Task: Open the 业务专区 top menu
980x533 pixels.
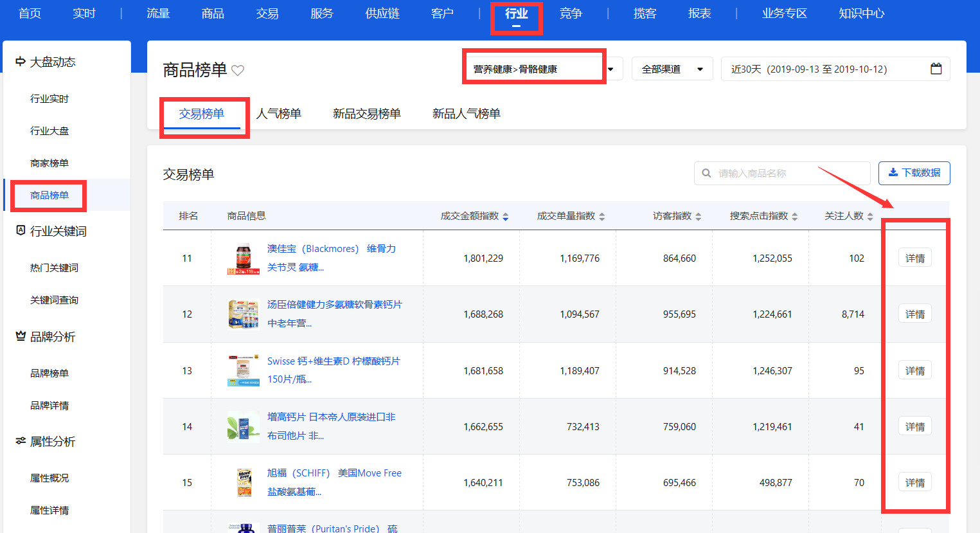Action: pyautogui.click(x=785, y=14)
